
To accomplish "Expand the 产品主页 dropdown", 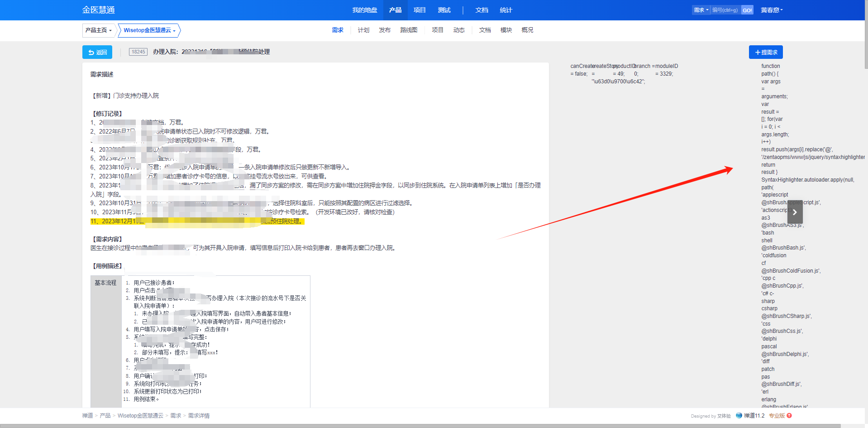I will click(x=98, y=30).
